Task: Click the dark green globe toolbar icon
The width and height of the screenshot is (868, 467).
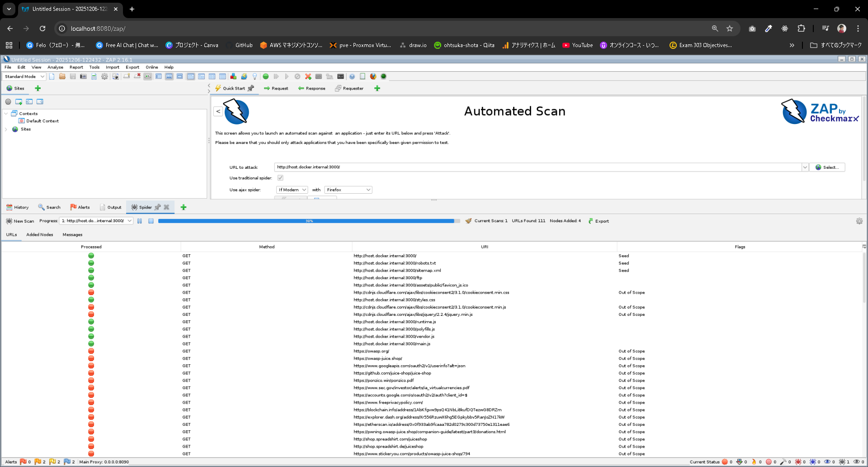Action: coord(383,76)
